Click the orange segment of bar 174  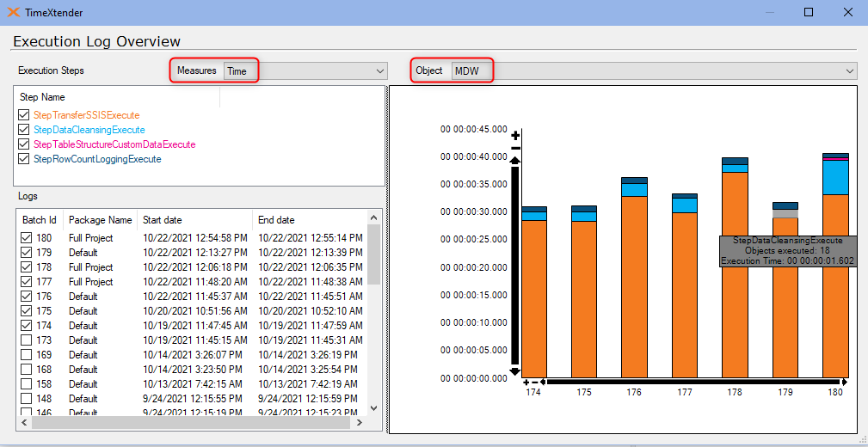click(x=534, y=299)
